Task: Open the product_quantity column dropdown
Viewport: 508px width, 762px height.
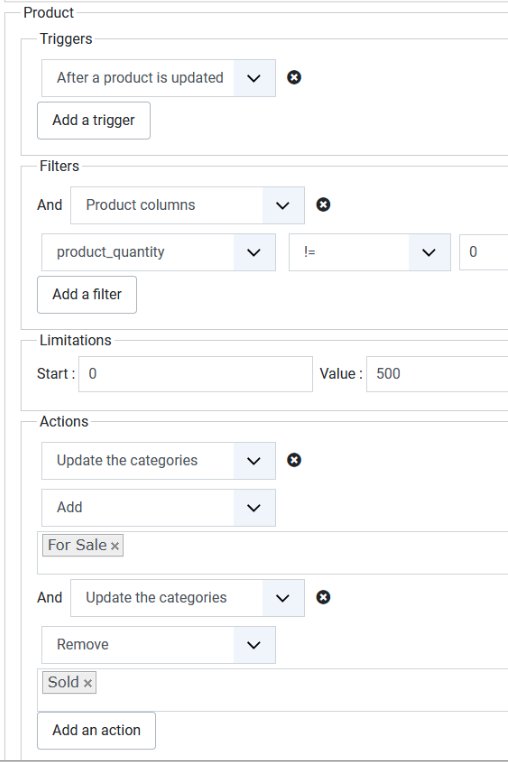Action: pos(158,252)
